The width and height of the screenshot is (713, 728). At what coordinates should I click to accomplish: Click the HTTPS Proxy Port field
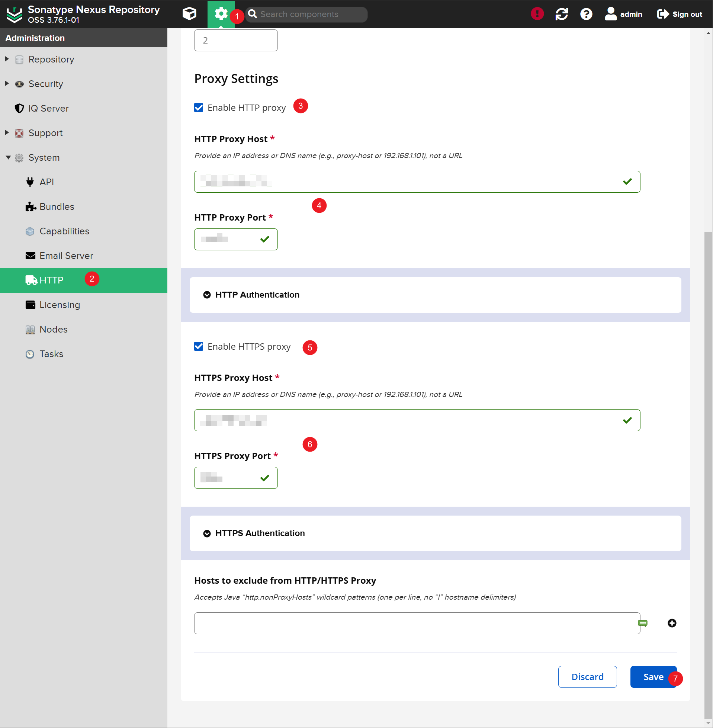[x=235, y=478]
